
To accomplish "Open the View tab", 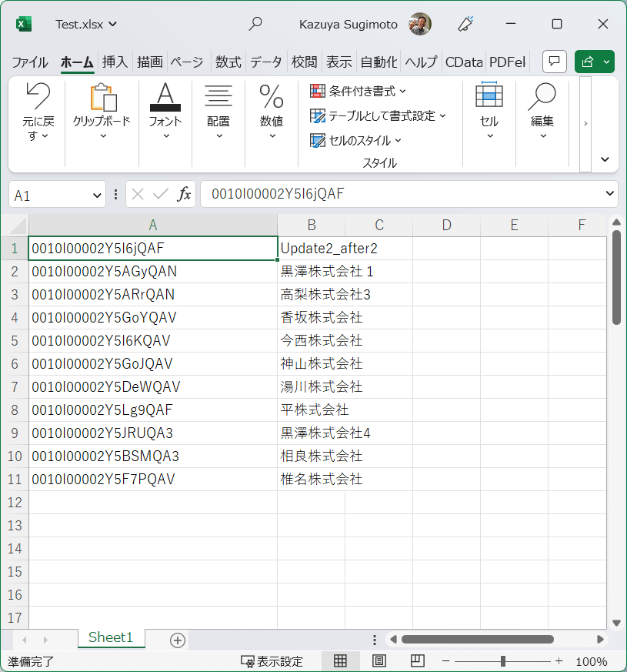I will coord(339,62).
